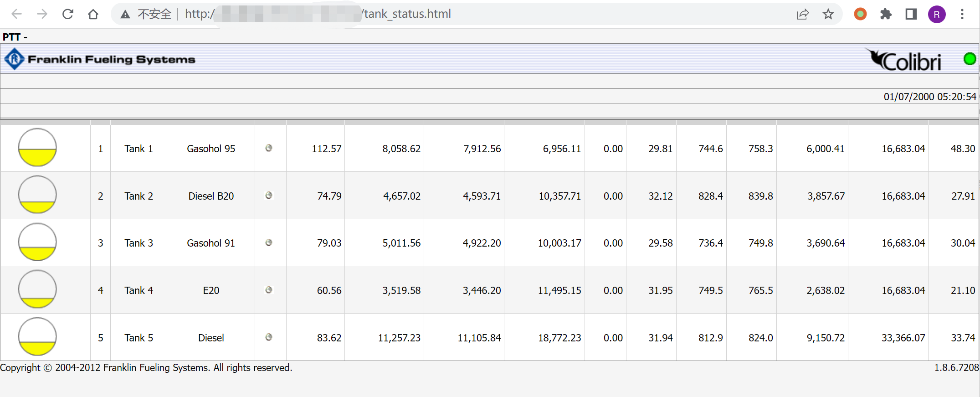
Task: Go to the browser home page
Action: [93, 14]
